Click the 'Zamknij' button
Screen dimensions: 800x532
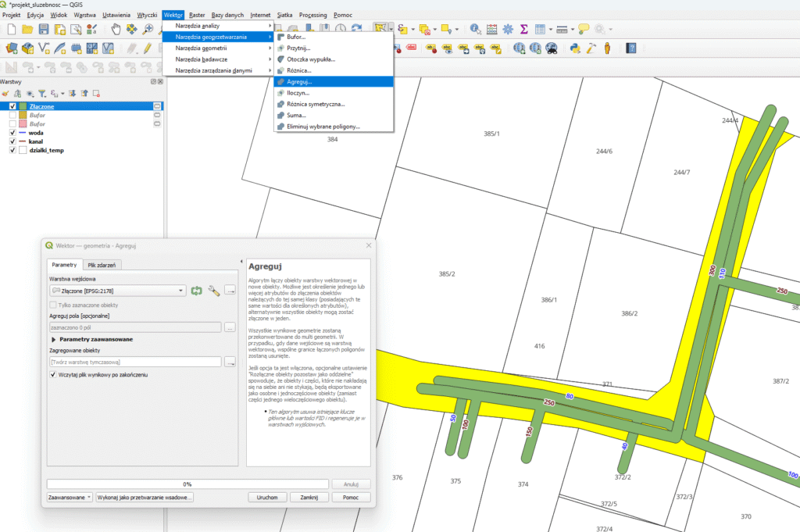(x=309, y=497)
